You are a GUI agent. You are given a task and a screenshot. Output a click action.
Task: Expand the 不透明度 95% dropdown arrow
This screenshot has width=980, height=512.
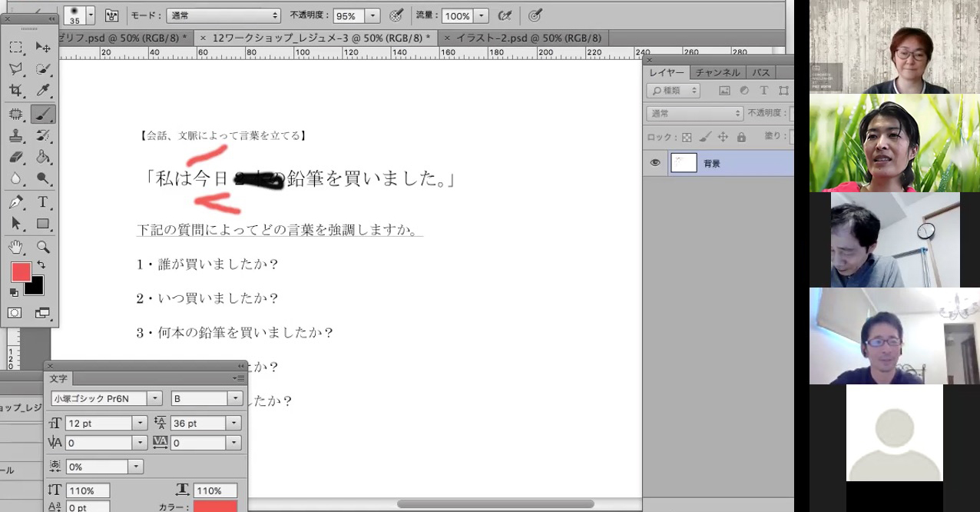coord(372,15)
